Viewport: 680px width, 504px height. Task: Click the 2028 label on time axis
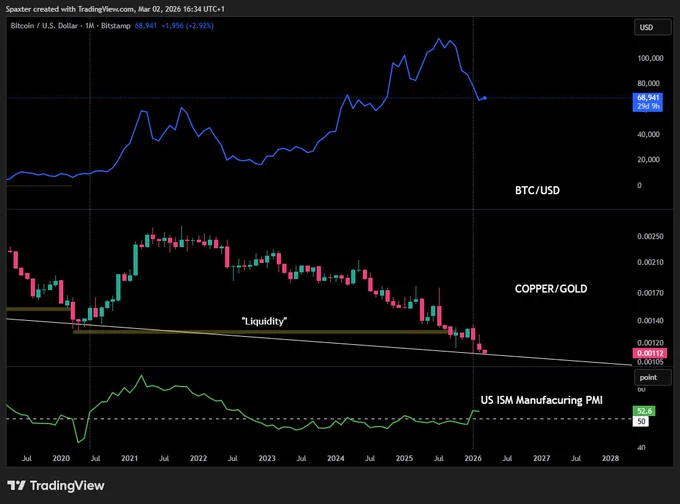coord(610,458)
